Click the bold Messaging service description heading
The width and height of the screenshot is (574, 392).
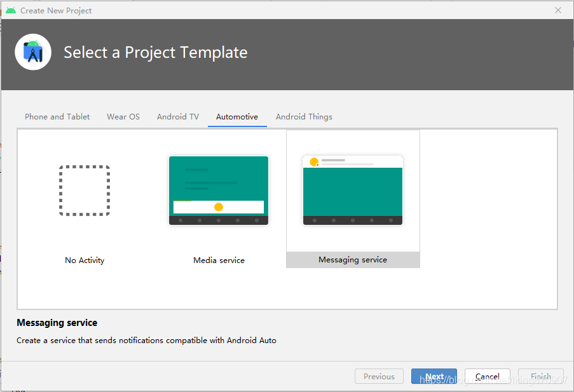pos(57,323)
